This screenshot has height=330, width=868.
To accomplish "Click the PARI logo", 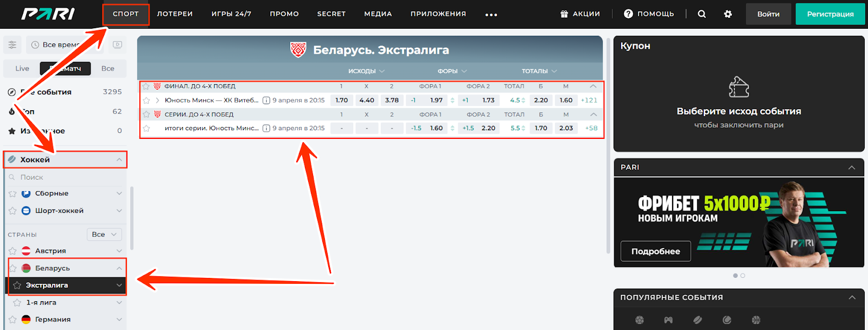I will coord(48,14).
